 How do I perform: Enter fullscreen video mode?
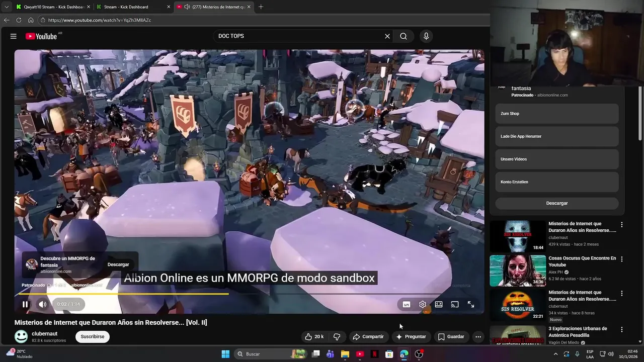pyautogui.click(x=471, y=304)
